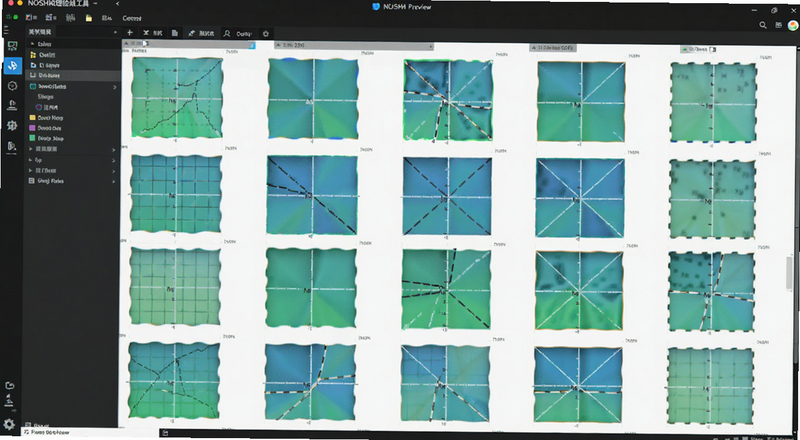Open the hamburger menu at top of left sidebar

click(6, 32)
